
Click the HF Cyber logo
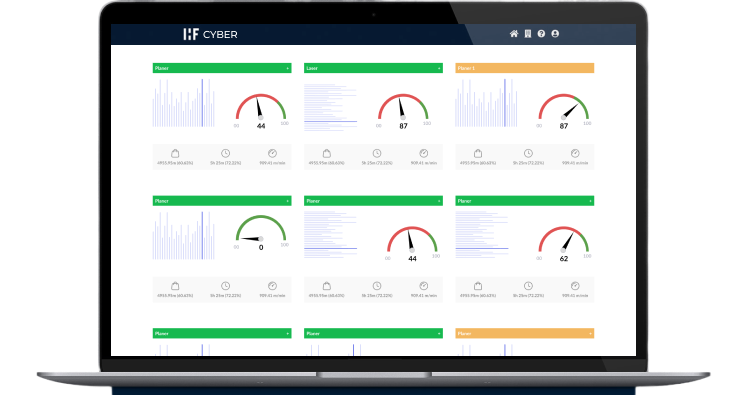point(210,34)
